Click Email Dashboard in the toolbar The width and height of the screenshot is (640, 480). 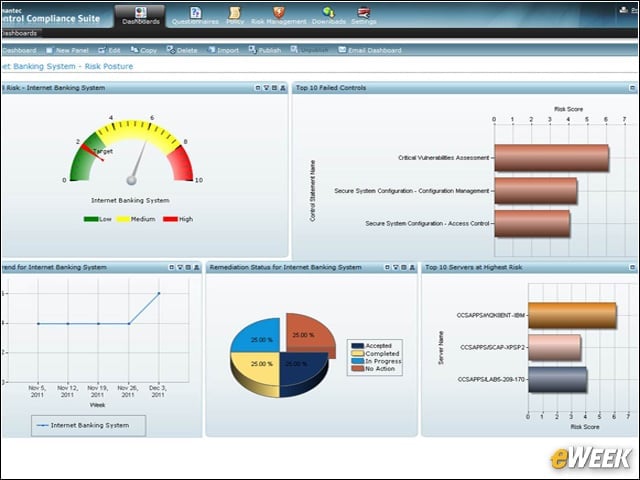[370, 50]
